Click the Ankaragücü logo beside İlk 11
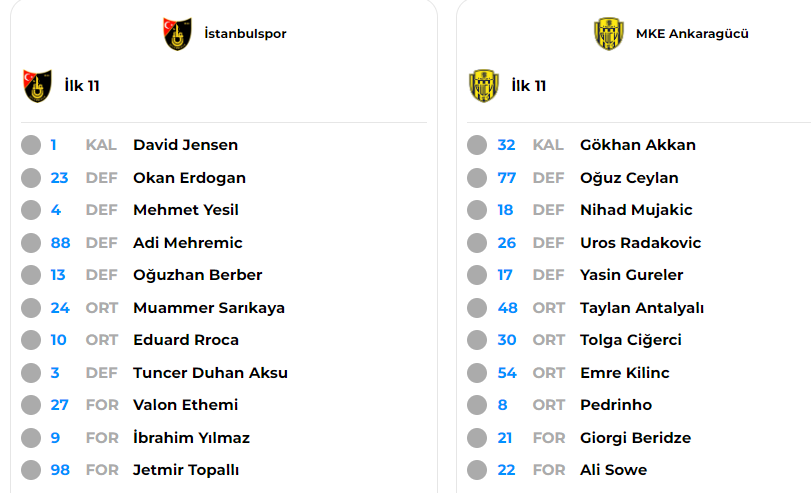 pyautogui.click(x=483, y=86)
